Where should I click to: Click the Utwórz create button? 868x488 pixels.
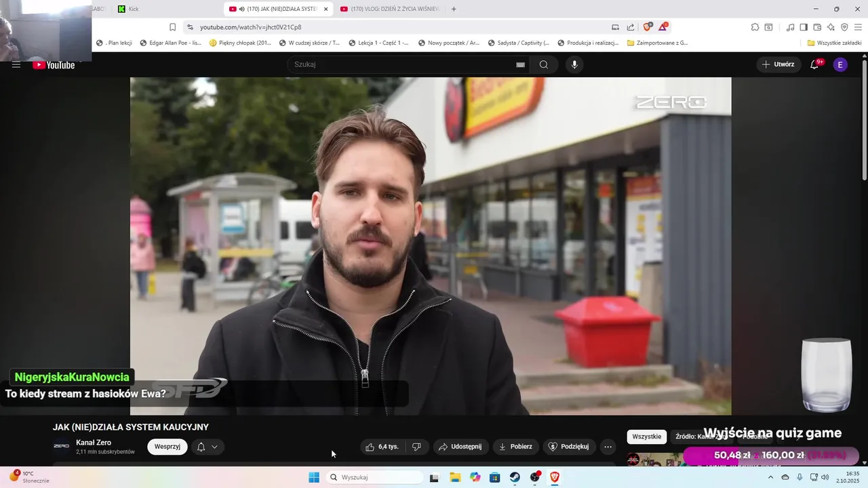778,64
